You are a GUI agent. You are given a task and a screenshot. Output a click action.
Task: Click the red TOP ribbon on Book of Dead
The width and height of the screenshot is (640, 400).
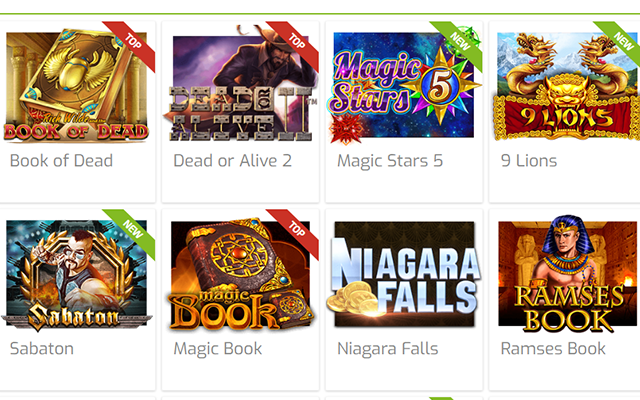(x=130, y=46)
